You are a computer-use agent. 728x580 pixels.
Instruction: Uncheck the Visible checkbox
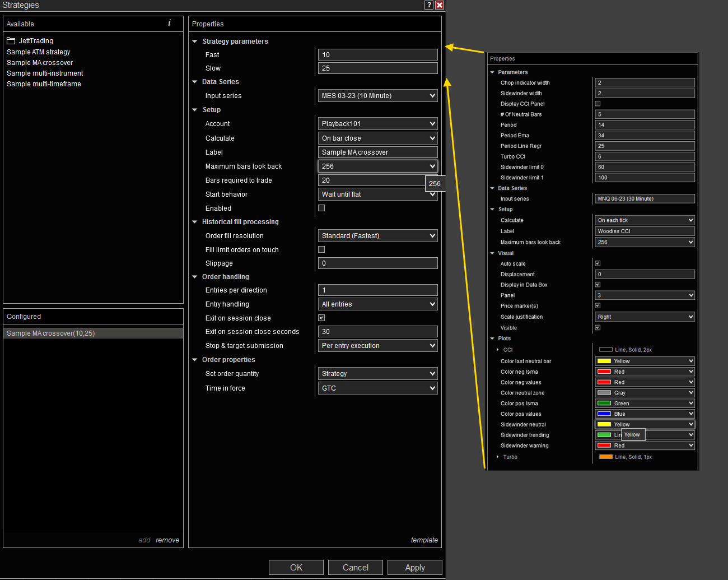pyautogui.click(x=598, y=327)
